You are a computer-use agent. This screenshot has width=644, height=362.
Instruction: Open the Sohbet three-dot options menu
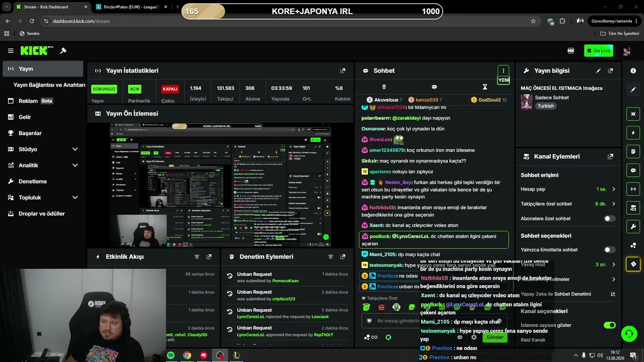(x=503, y=71)
